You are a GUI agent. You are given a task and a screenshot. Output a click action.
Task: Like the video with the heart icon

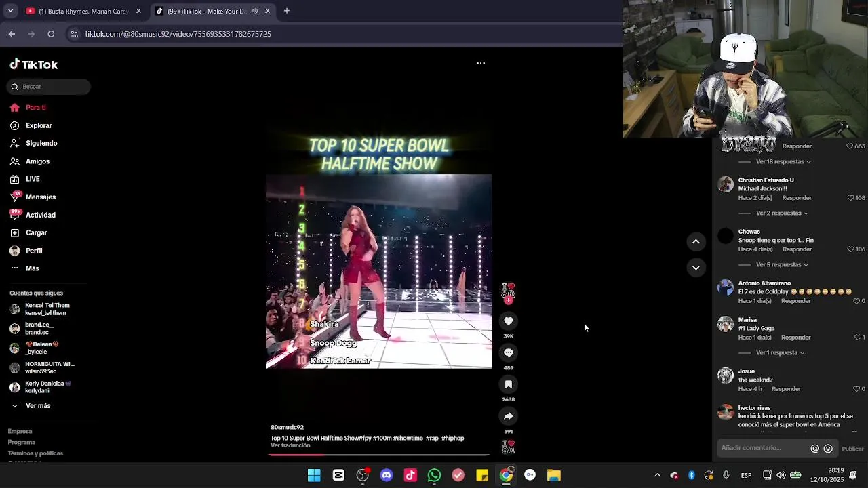(x=508, y=321)
